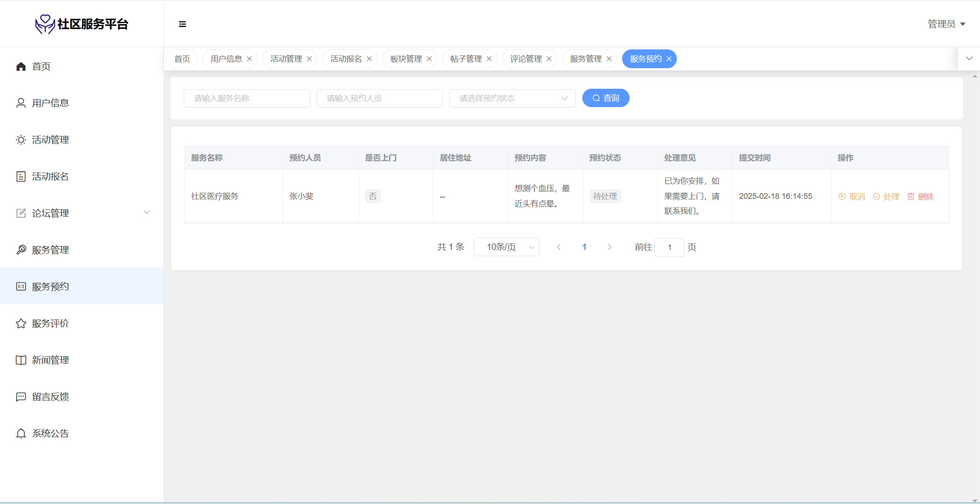Click the 留言反馈 chat bubble icon
980x504 pixels.
(x=21, y=397)
